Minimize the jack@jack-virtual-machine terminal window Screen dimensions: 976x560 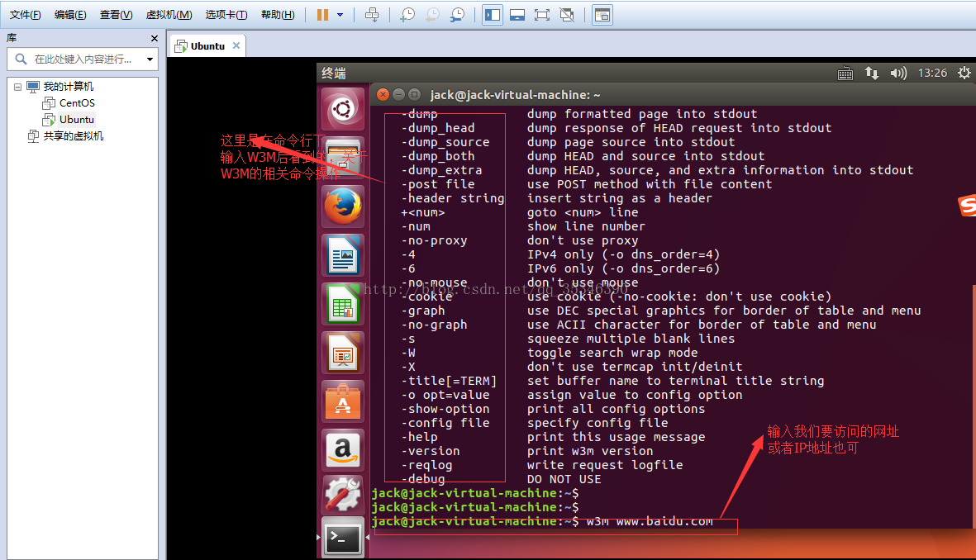point(398,95)
